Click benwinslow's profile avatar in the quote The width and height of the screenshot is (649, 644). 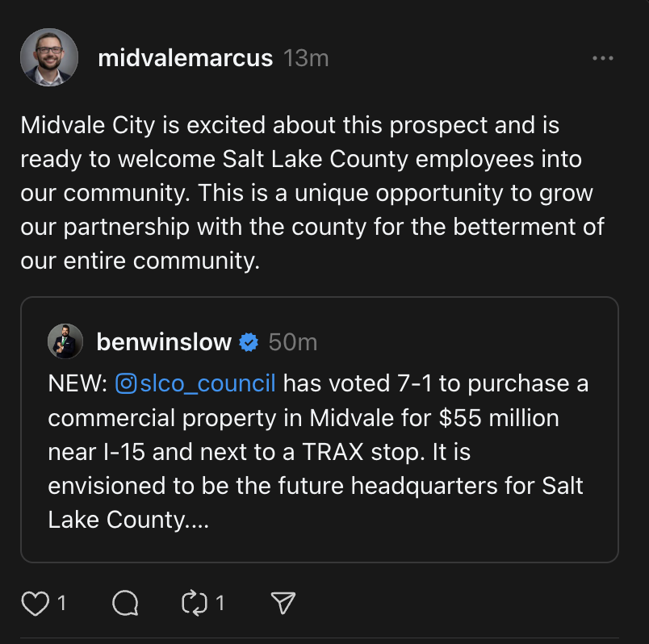pyautogui.click(x=65, y=341)
